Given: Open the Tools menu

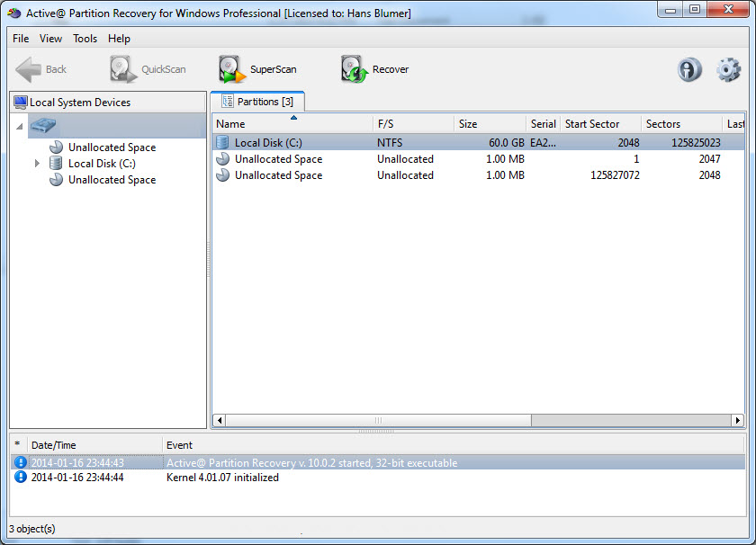Looking at the screenshot, I should [85, 39].
